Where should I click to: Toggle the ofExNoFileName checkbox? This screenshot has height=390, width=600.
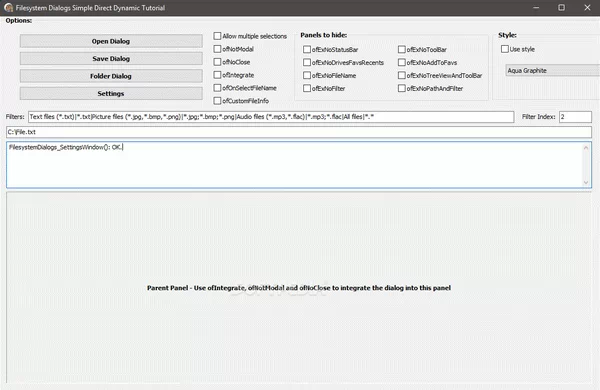pyautogui.click(x=307, y=75)
